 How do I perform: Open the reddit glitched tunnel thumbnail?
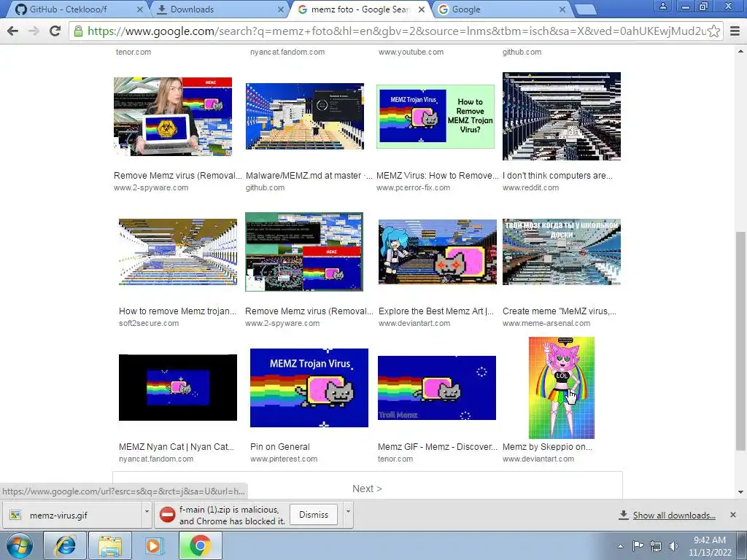[562, 116]
